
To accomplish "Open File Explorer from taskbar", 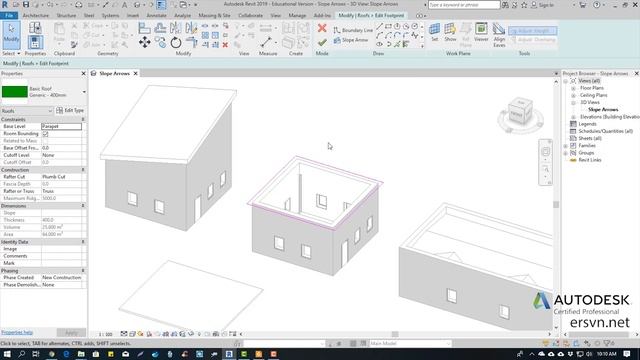I will click(81, 354).
